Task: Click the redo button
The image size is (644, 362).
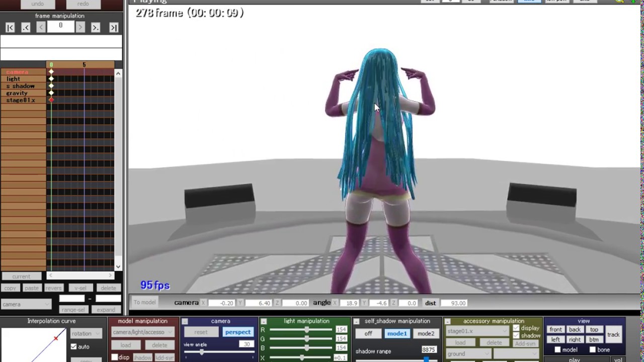Action: (x=83, y=4)
